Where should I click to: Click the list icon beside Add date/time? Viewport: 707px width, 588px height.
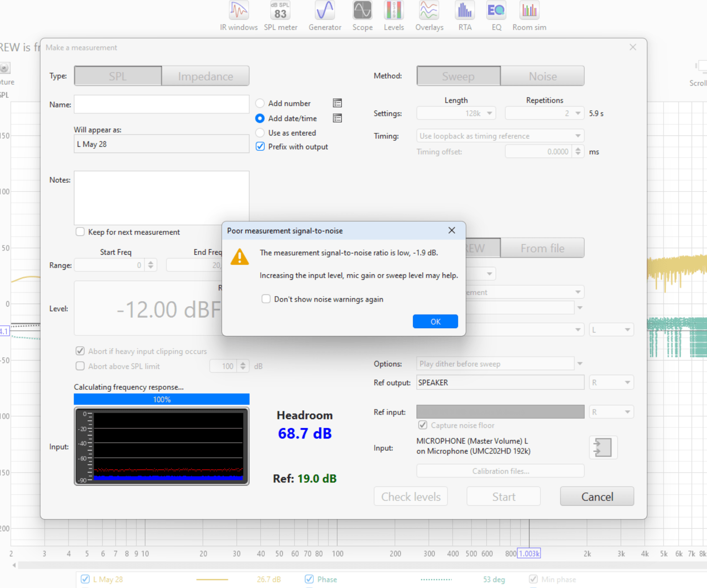(337, 118)
